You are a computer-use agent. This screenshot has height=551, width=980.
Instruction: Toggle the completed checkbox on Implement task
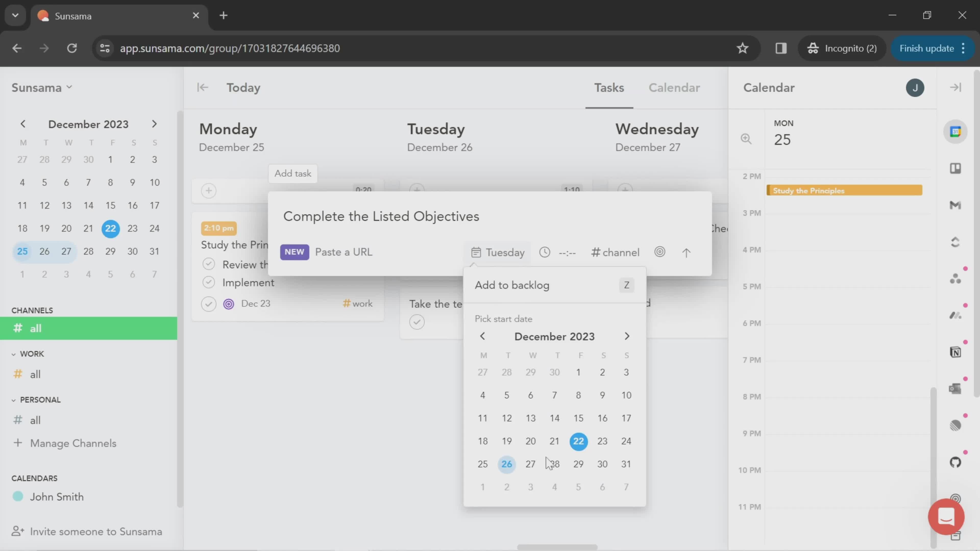[209, 282]
